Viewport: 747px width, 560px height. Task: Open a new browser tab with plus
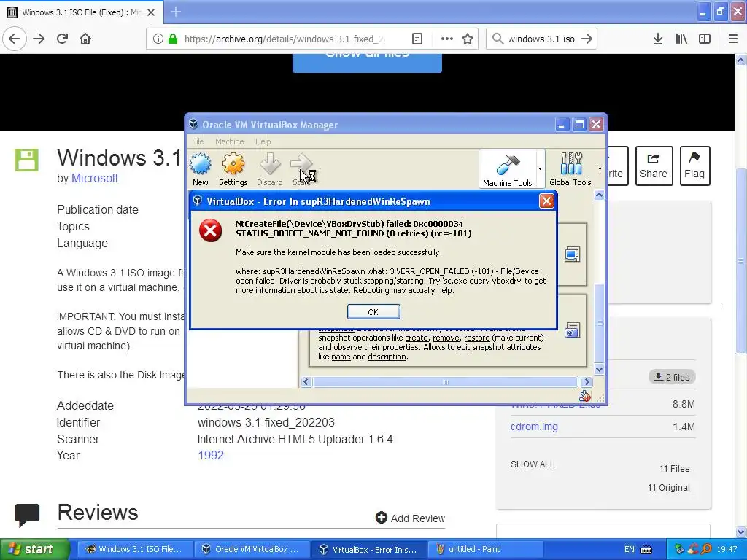tap(175, 12)
